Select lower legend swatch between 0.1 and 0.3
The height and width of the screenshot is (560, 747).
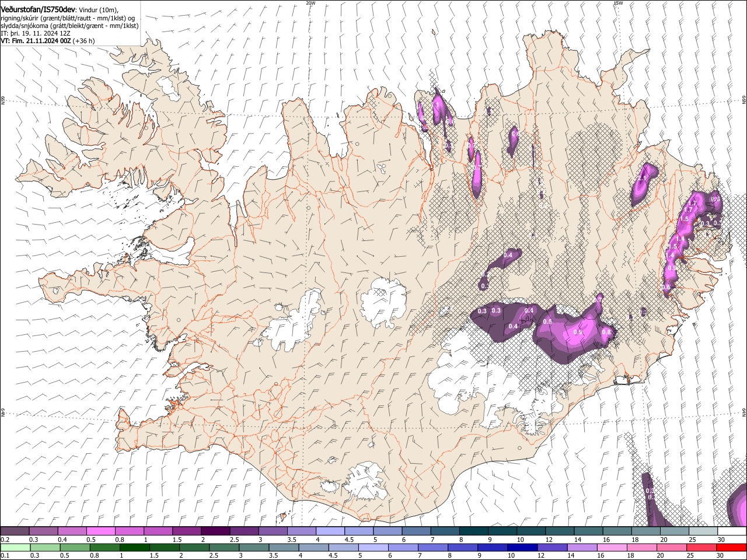click(x=15, y=547)
